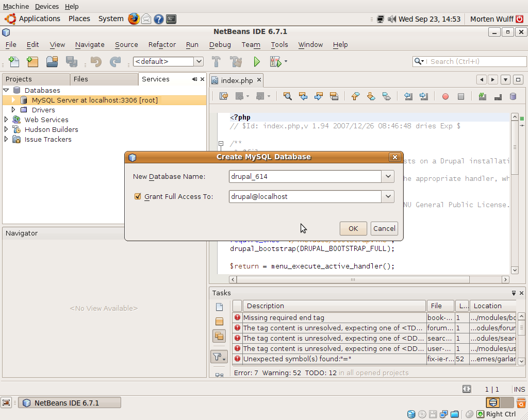The height and width of the screenshot is (420, 528).
Task: Open the Grant Full Access To dropdown
Action: [x=388, y=196]
